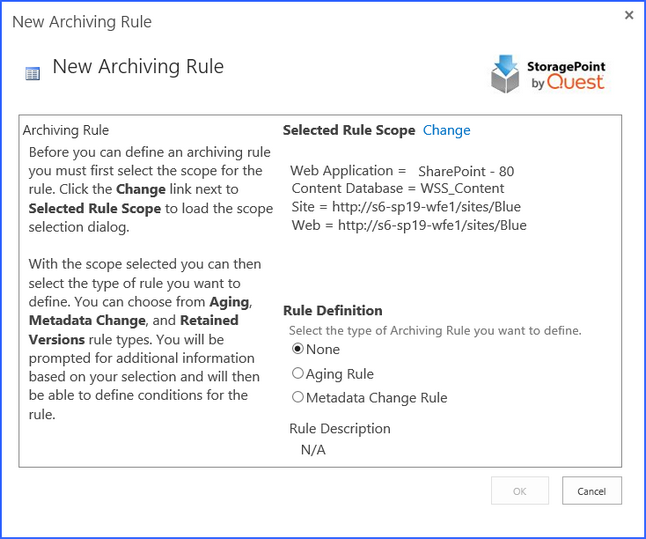Click the Quest brand logo text
Viewport: 646px width, 539px height.
click(575, 82)
